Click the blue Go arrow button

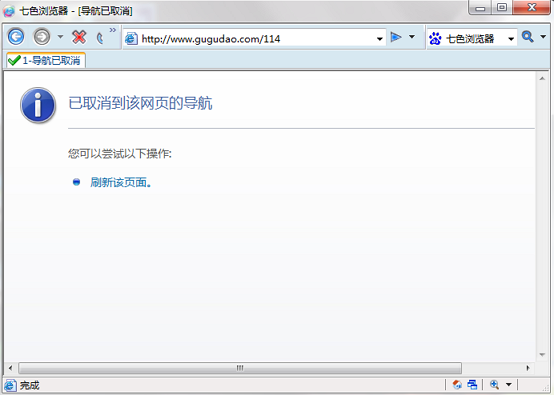click(396, 37)
